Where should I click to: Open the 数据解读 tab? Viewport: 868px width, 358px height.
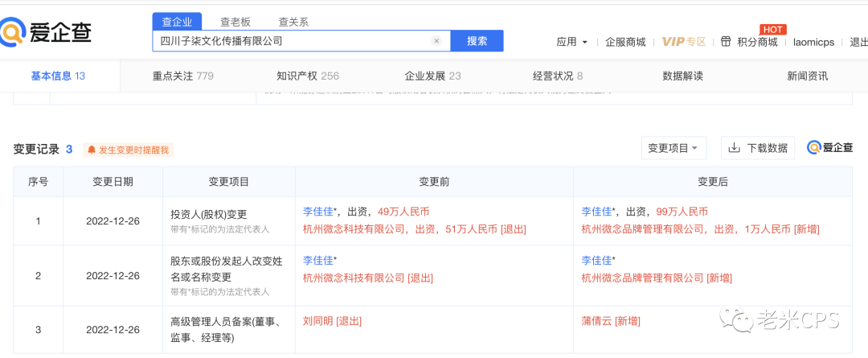(682, 76)
